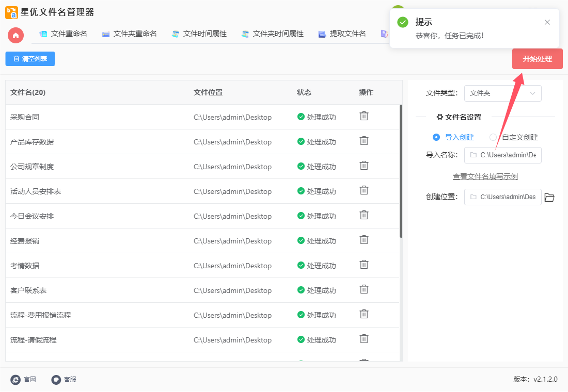This screenshot has width=568, height=392.
Task: Click the 文件名(20) column header
Action: (28, 92)
